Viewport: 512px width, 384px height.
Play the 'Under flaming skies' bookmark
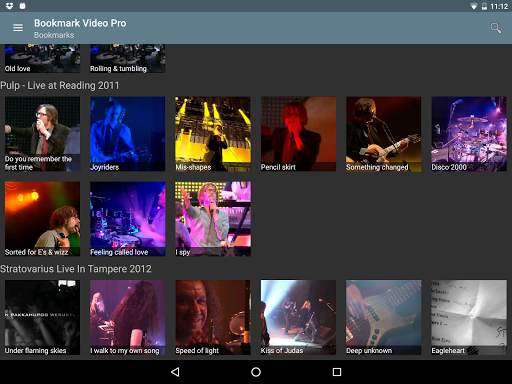point(42,317)
